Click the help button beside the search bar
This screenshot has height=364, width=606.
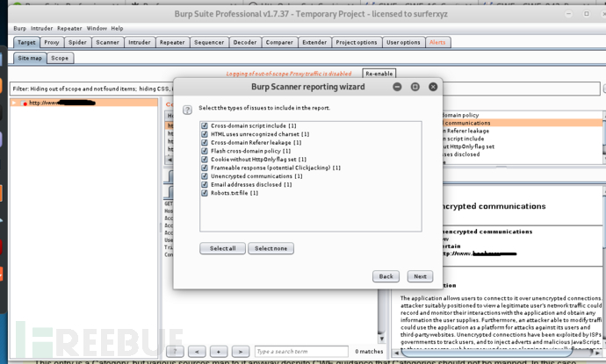coord(175,351)
